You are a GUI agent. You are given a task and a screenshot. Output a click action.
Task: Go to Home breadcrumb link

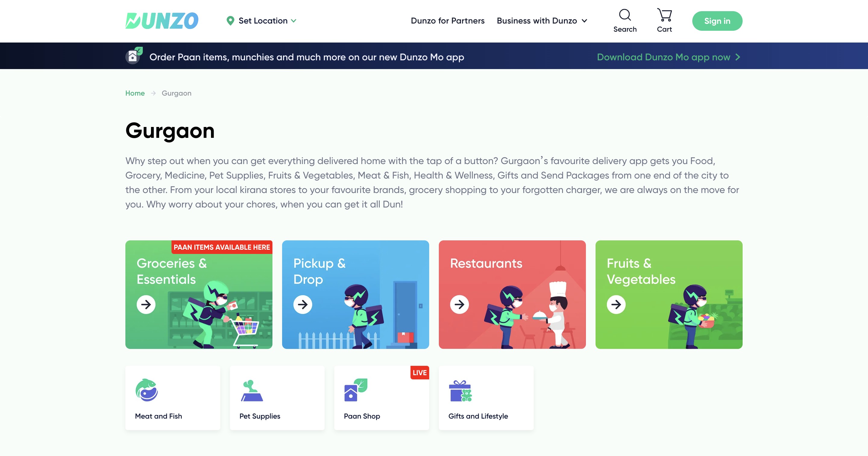tap(135, 93)
